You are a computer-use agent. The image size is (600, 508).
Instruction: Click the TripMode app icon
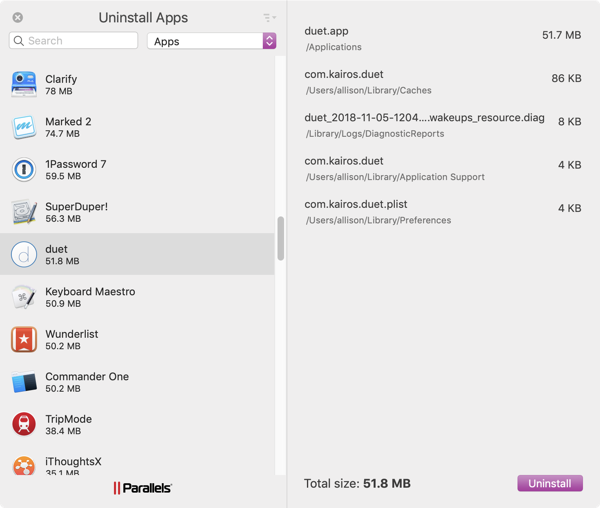24,424
